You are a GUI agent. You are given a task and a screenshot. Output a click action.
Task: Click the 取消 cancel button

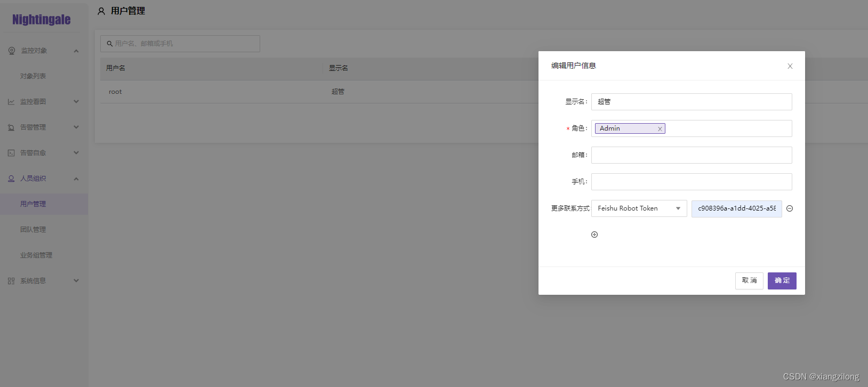pyautogui.click(x=749, y=281)
